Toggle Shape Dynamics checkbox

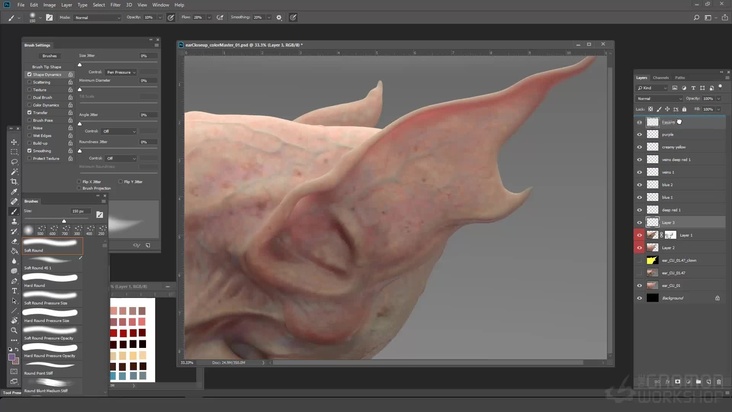click(x=29, y=74)
